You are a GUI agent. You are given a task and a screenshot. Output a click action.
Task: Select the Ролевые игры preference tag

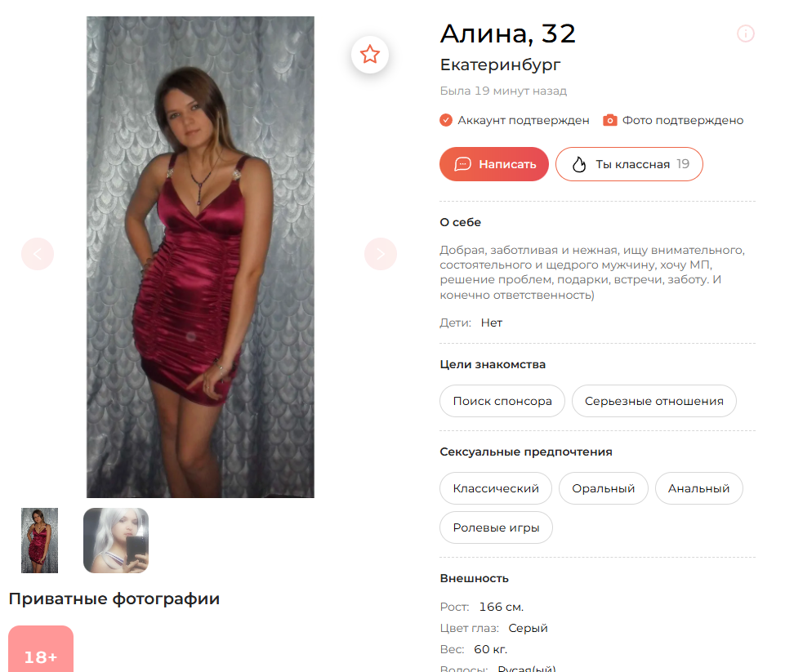(496, 527)
